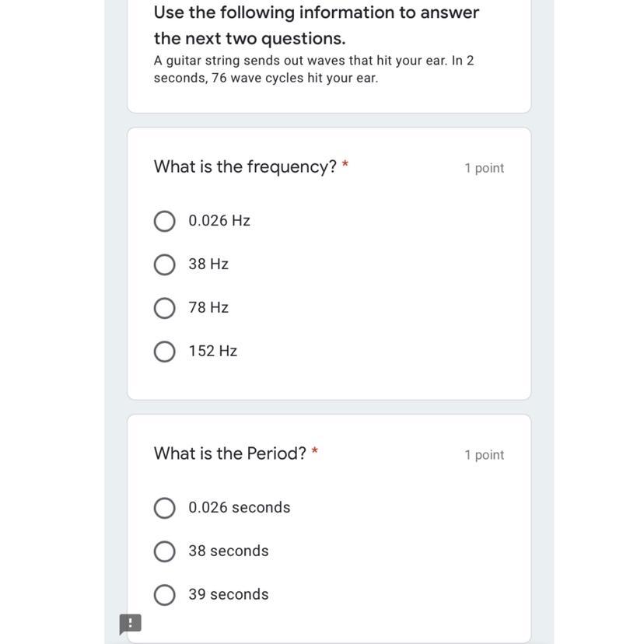Click the 1 point label beside Period question
The image size is (644, 644).
click(484, 455)
